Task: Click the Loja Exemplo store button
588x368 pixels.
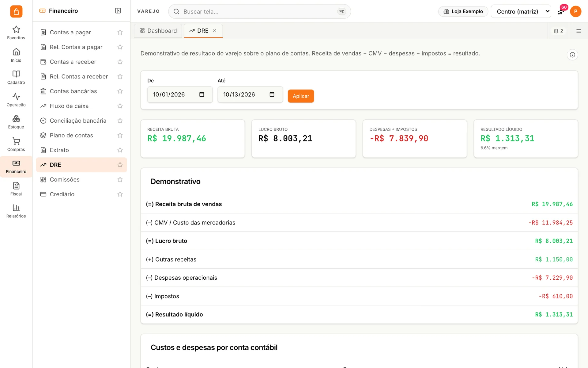Action: (463, 11)
